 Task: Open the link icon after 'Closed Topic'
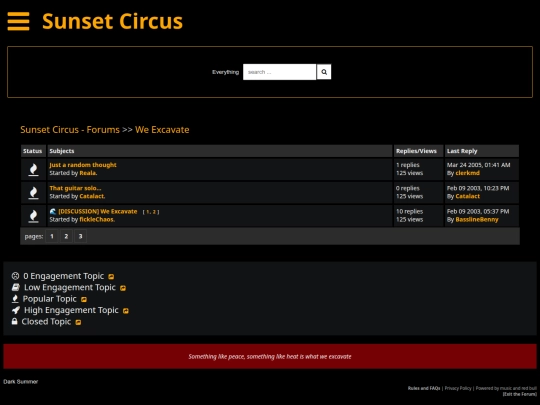coord(78,322)
